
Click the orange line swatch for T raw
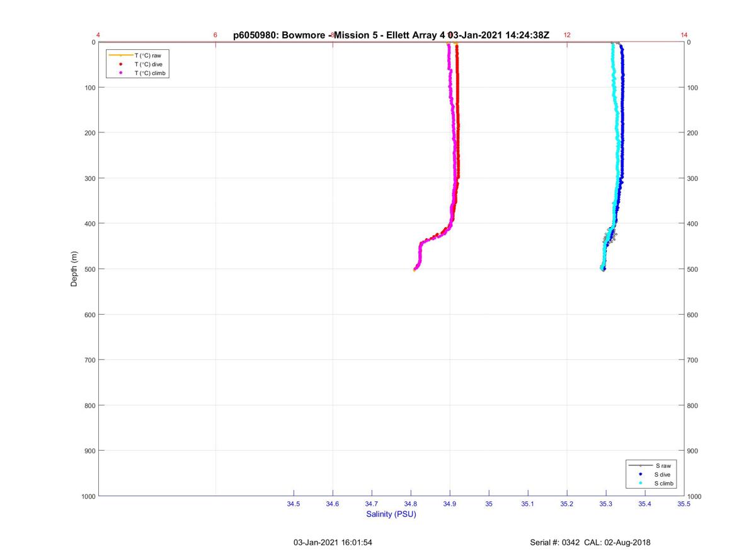(x=120, y=55)
